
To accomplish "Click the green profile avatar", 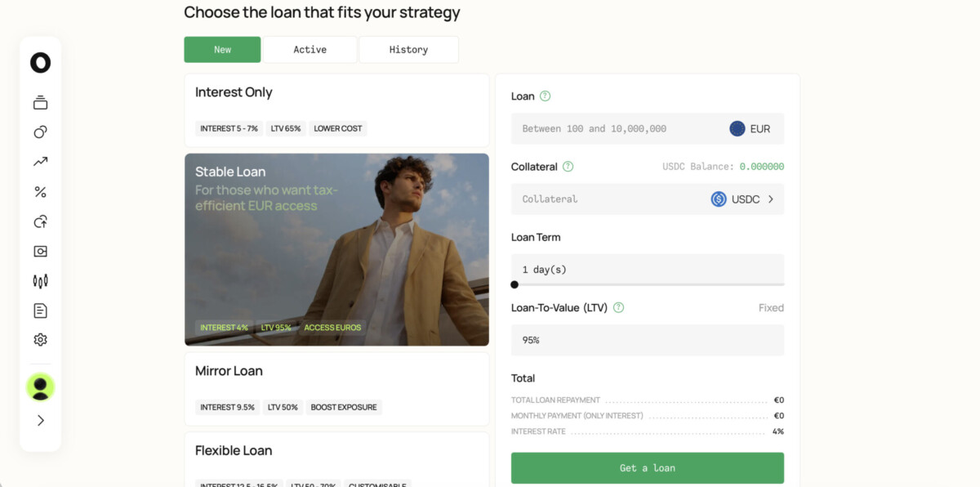I will click(x=40, y=387).
